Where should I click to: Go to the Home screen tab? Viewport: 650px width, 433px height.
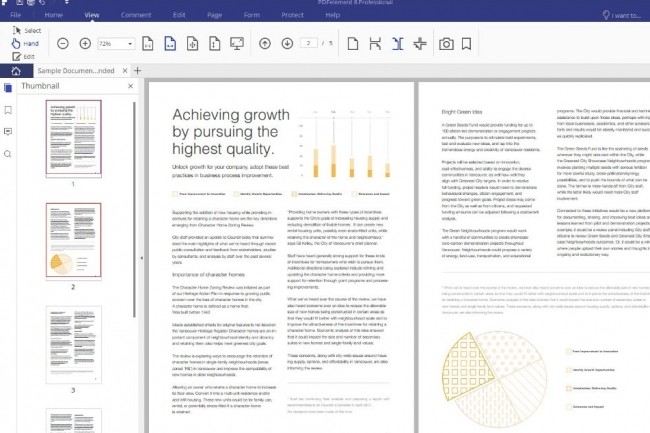coord(16,71)
